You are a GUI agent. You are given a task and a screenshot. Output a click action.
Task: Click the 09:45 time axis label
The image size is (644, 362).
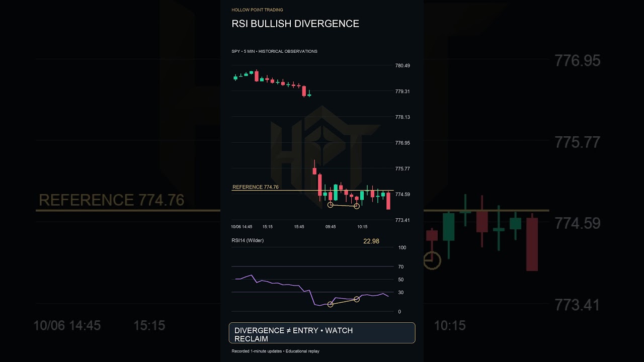(331, 227)
